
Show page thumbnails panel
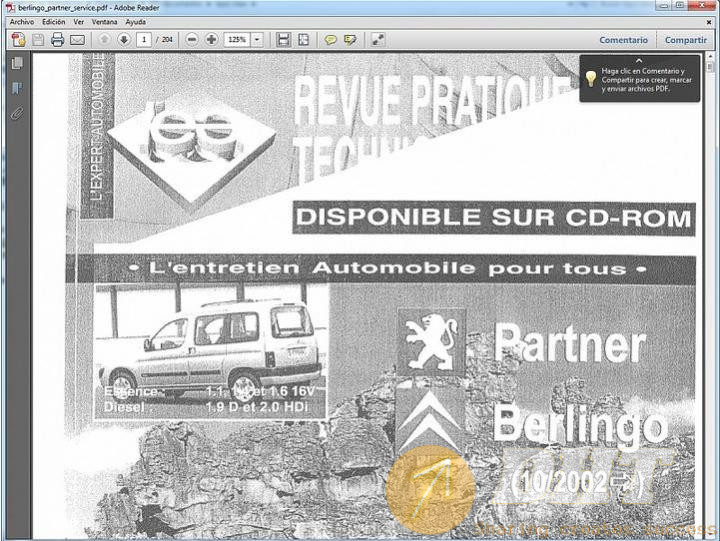(17, 63)
